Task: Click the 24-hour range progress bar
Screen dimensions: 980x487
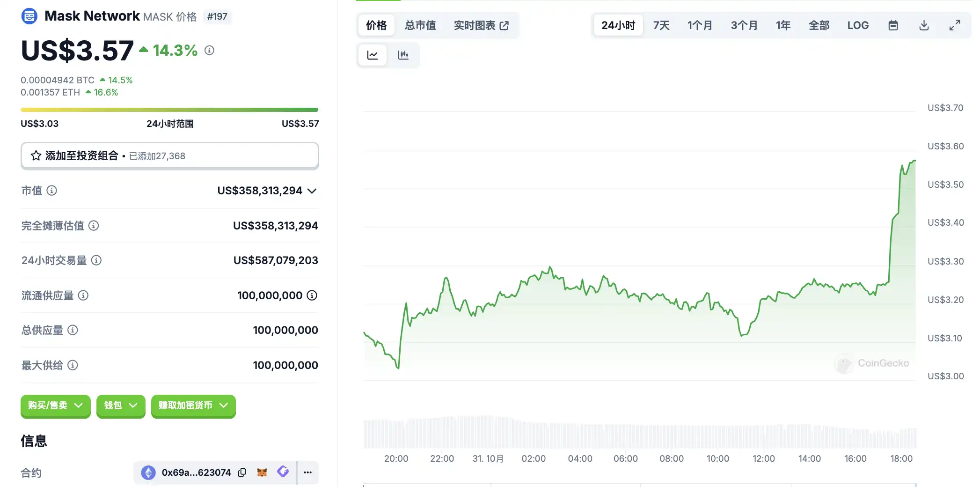Action: coord(169,110)
